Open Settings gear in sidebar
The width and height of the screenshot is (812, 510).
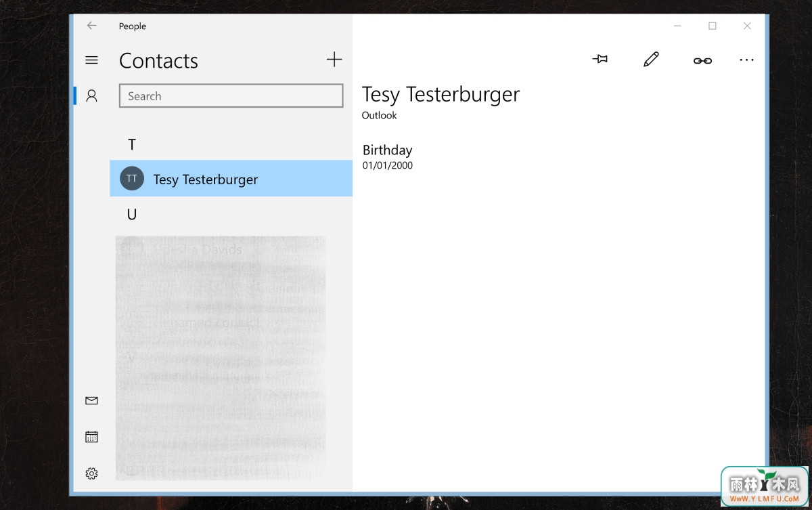coord(92,473)
